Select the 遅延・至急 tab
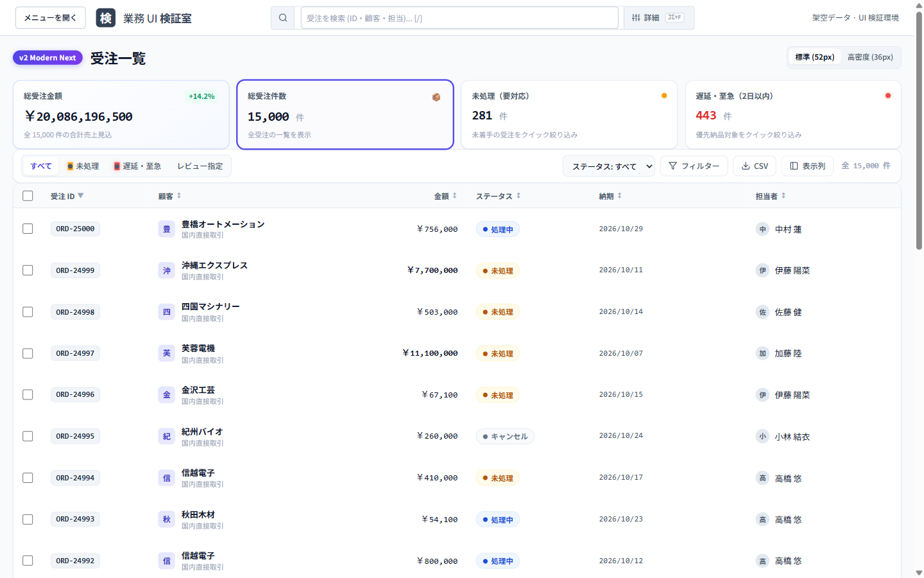Screen dimensions: 924x578 click(137, 166)
